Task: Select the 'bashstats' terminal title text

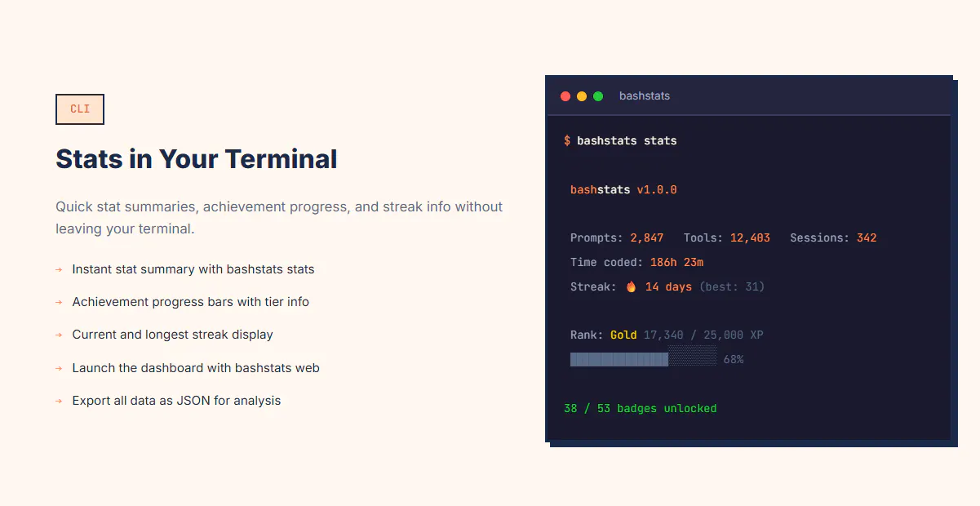Action: tap(645, 96)
